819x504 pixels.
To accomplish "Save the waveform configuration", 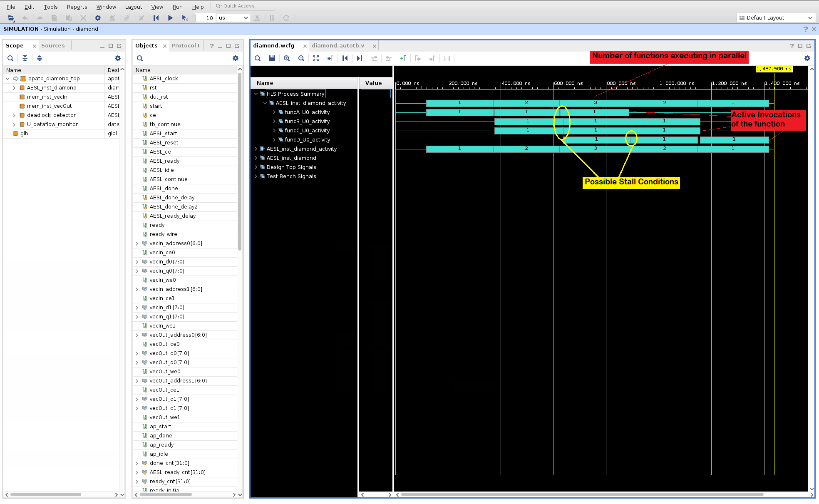I will point(272,58).
